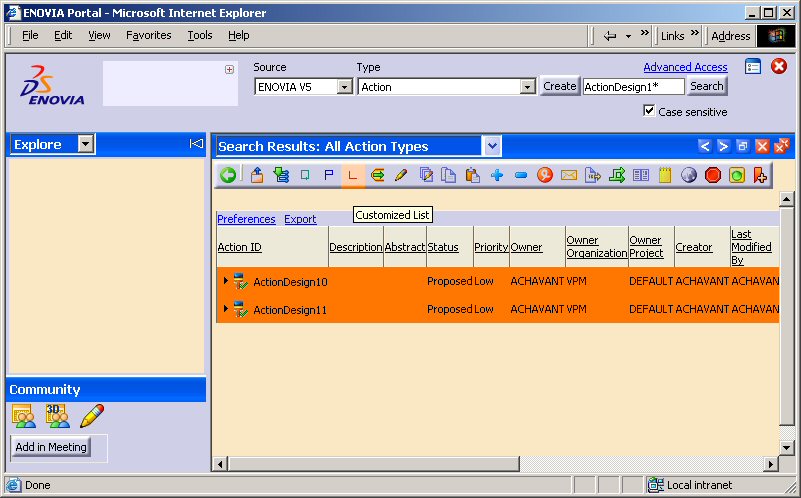This screenshot has width=801, height=498.
Task: Go to next panel with right chevron
Action: pos(723,147)
